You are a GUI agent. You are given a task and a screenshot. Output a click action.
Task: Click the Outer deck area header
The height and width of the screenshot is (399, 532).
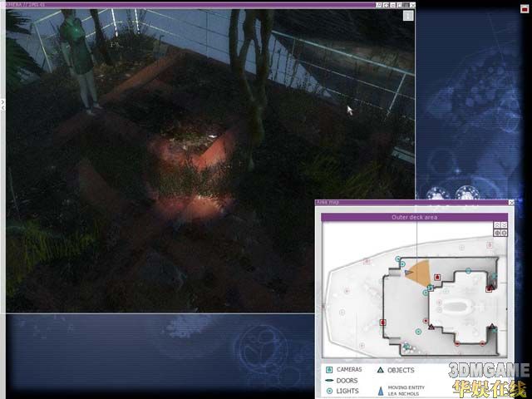[x=414, y=217]
